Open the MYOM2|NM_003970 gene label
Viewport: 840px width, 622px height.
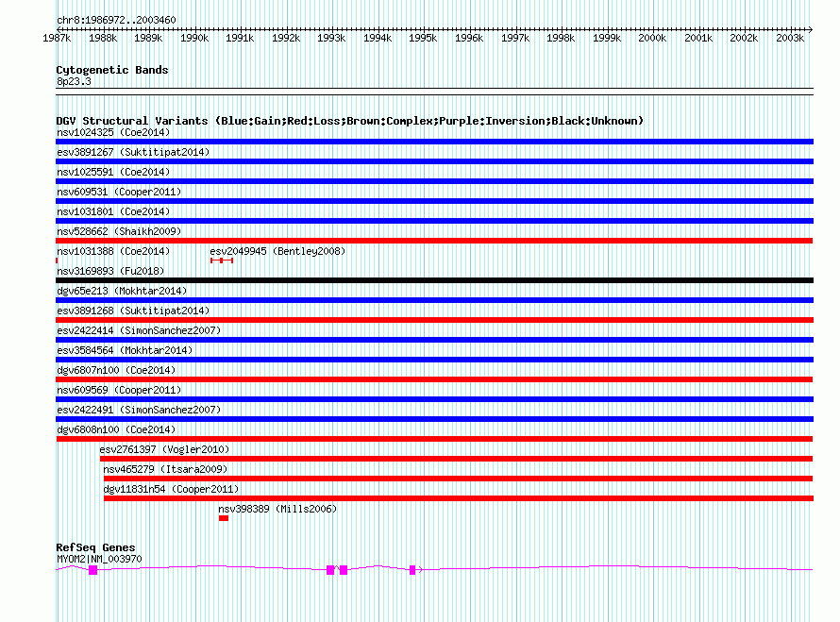pos(99,559)
